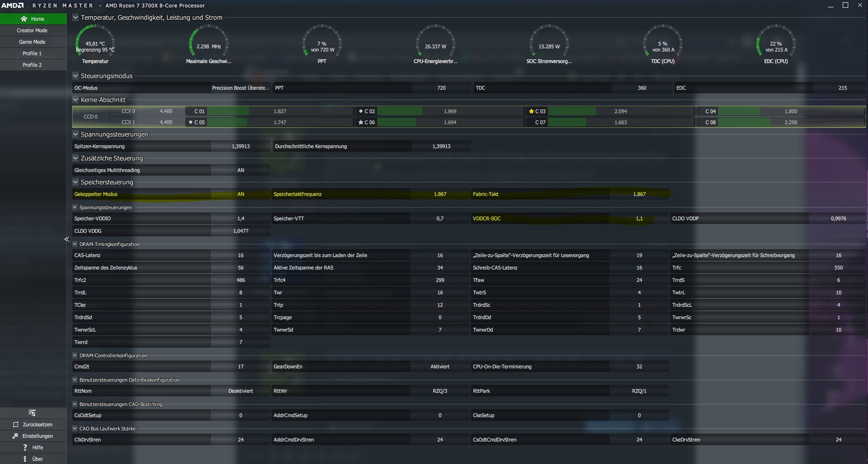Click the PPT gauge
The height and width of the screenshot is (464, 868).
click(x=322, y=44)
